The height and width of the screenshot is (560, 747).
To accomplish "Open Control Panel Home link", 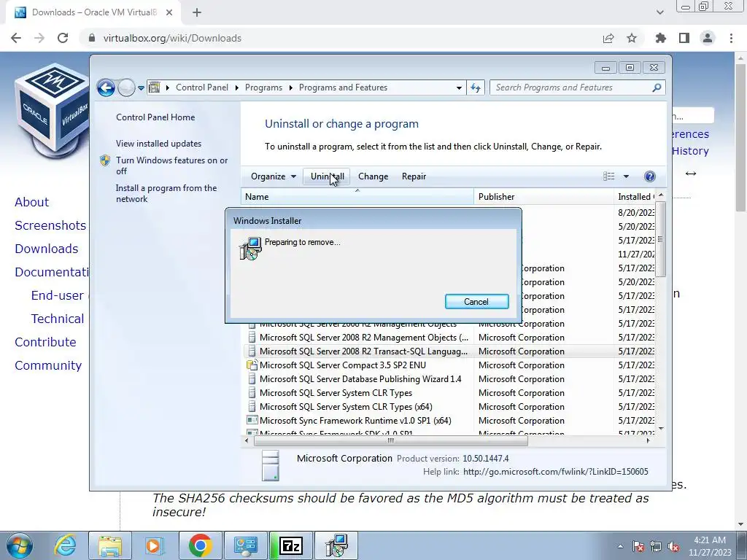I will pyautogui.click(x=155, y=117).
